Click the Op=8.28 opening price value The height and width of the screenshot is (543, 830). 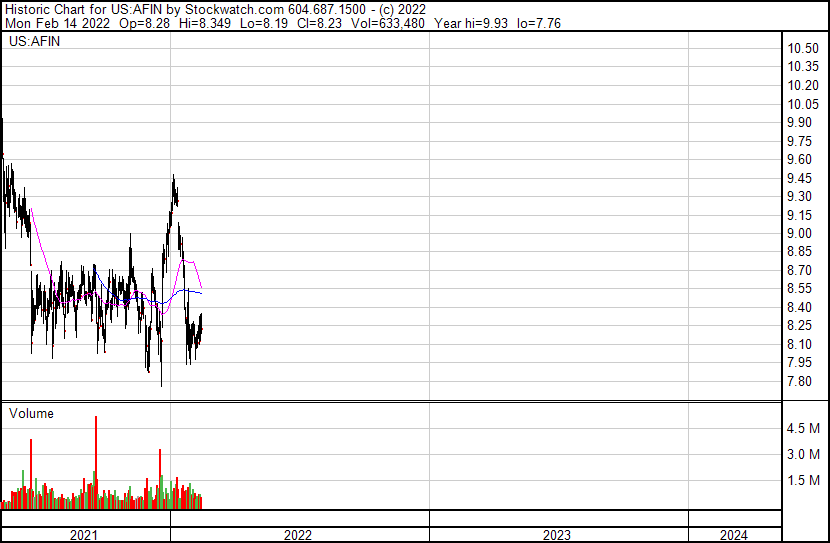[145, 23]
